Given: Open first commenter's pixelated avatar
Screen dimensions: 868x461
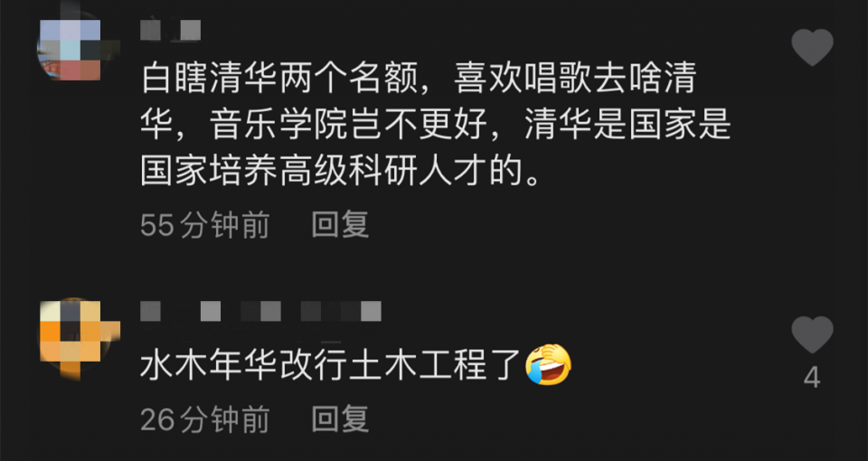Looking at the screenshot, I should 71,49.
